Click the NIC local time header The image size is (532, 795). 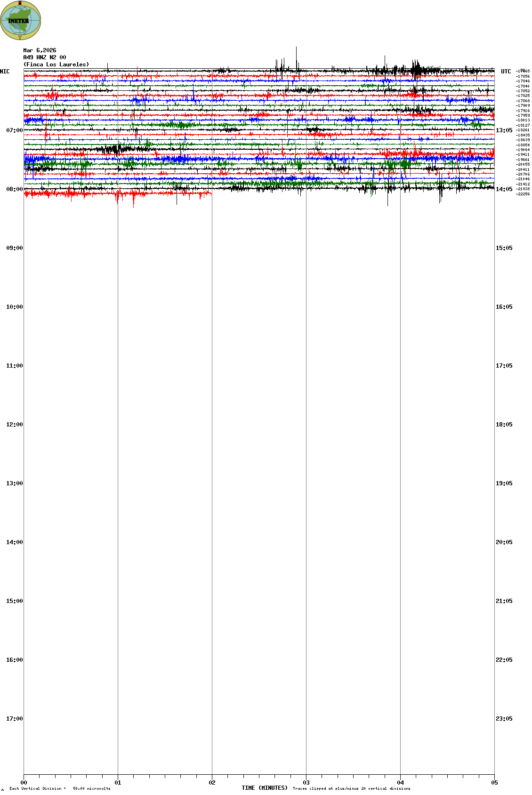[x=5, y=72]
